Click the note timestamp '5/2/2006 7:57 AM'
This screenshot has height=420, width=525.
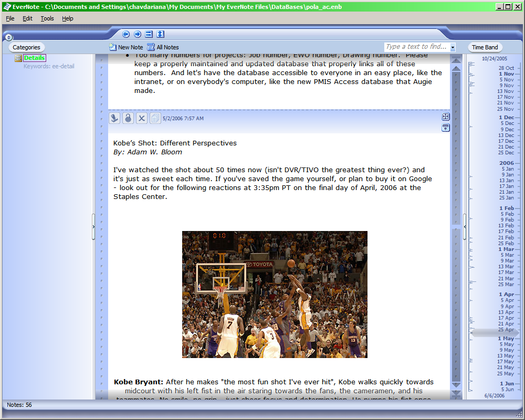click(x=183, y=118)
